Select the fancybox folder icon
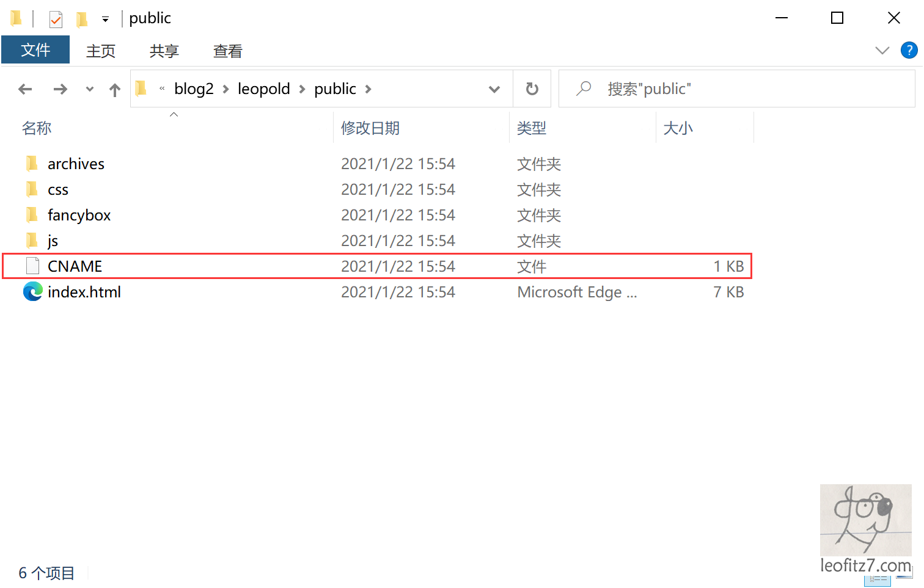Viewport: 924px width, 588px height. [32, 215]
